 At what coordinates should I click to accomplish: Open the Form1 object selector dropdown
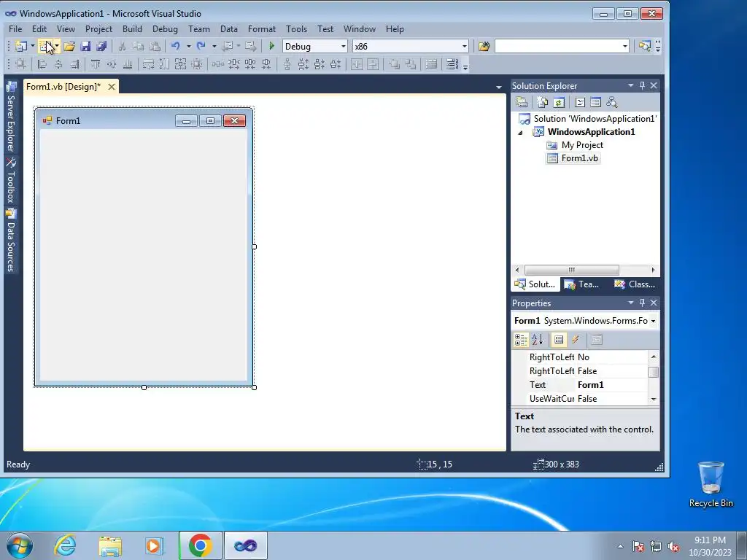click(x=653, y=321)
